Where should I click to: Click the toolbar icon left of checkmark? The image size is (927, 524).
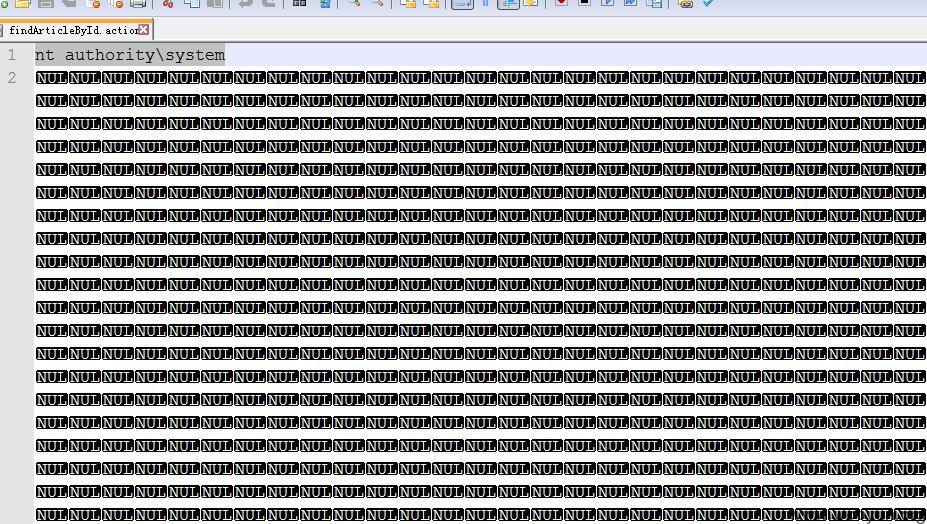pos(685,3)
